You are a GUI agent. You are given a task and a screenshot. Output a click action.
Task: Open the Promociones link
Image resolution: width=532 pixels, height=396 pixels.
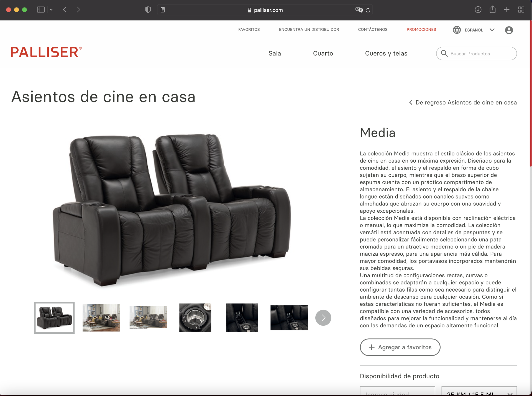pyautogui.click(x=421, y=29)
